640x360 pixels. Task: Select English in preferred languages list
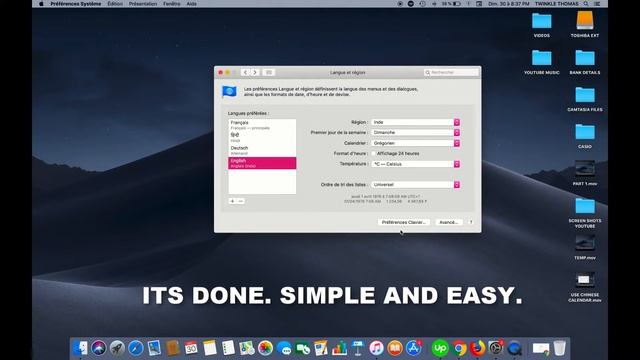click(x=262, y=163)
